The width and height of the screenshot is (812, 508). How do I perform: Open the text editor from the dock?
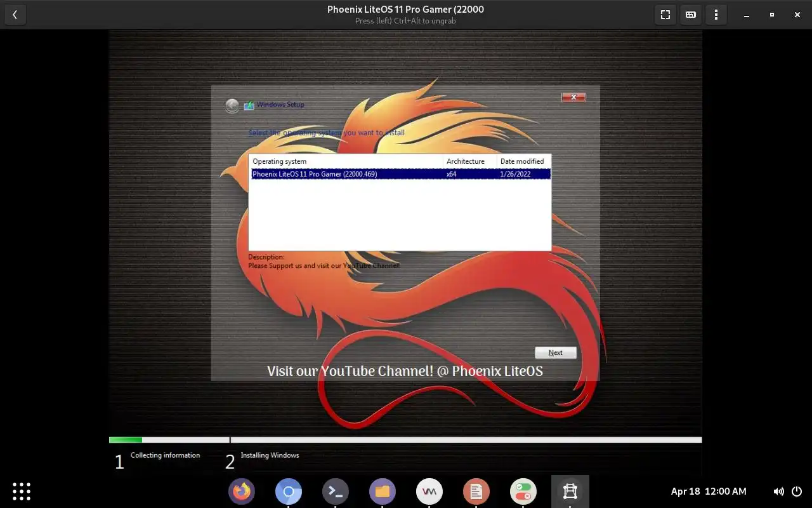(x=476, y=491)
